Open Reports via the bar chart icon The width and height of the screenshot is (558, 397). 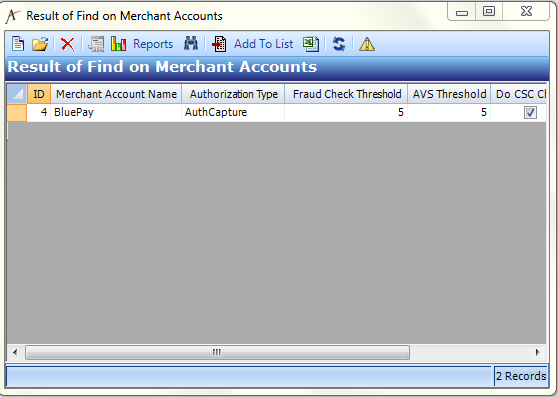tap(119, 44)
